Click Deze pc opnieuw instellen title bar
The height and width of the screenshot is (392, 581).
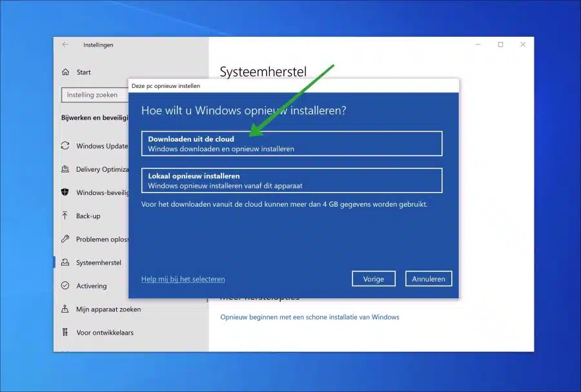pos(293,86)
